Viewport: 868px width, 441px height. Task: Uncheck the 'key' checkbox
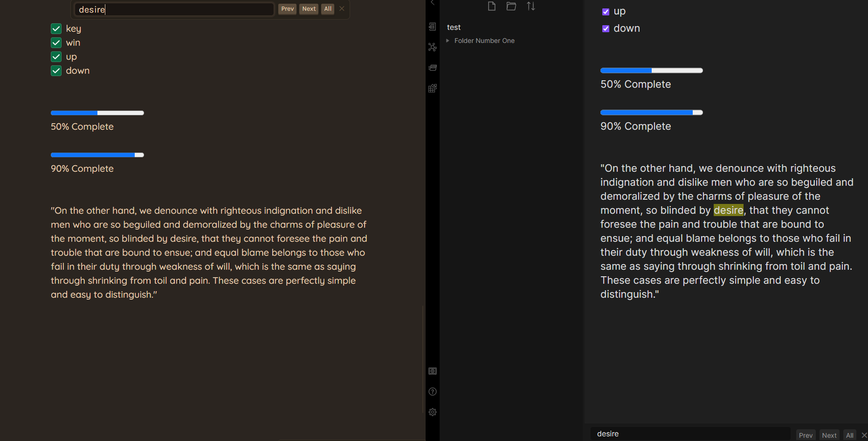coord(56,28)
